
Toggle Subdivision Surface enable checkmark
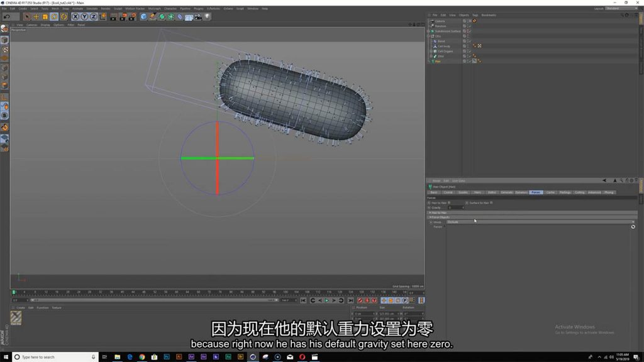pyautogui.click(x=470, y=31)
